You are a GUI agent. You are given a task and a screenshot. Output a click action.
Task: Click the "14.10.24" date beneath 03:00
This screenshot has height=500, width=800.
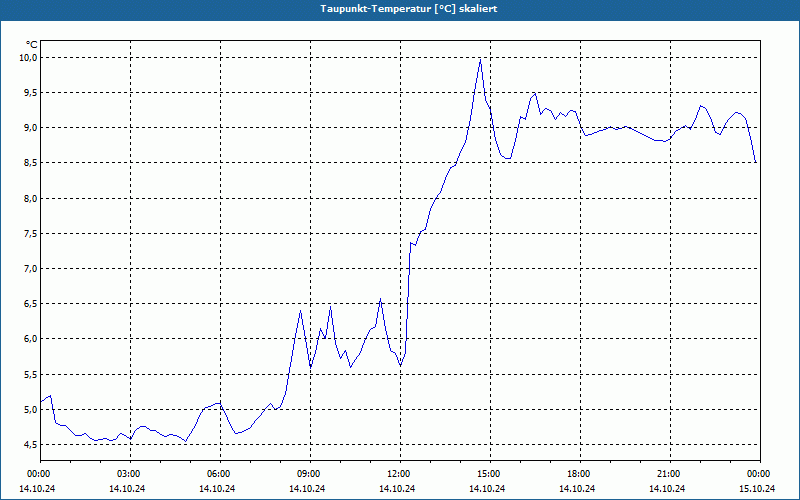click(x=127, y=488)
